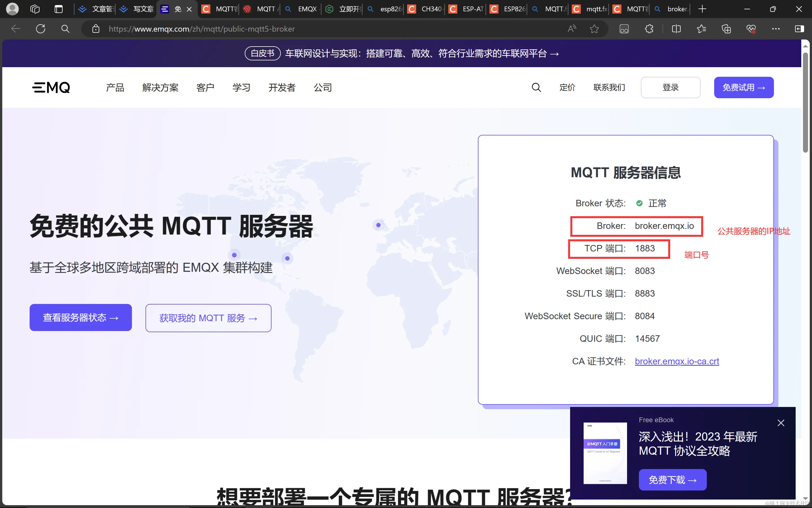
Task: Click the browser essentials heart icon
Action: [751, 29]
